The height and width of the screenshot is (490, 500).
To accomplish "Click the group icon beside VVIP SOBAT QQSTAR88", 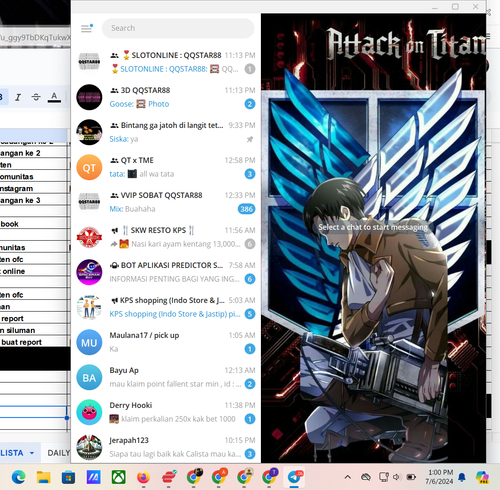I will (x=114, y=195).
